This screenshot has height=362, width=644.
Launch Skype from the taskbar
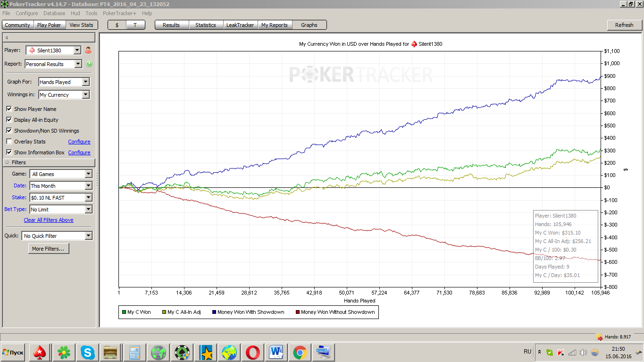[x=87, y=352]
